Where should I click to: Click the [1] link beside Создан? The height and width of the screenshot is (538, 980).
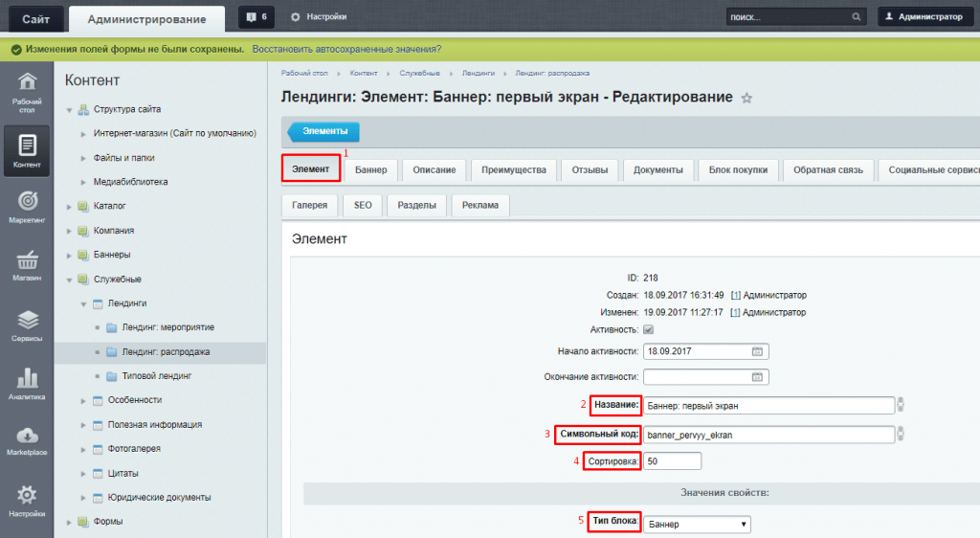click(x=736, y=295)
